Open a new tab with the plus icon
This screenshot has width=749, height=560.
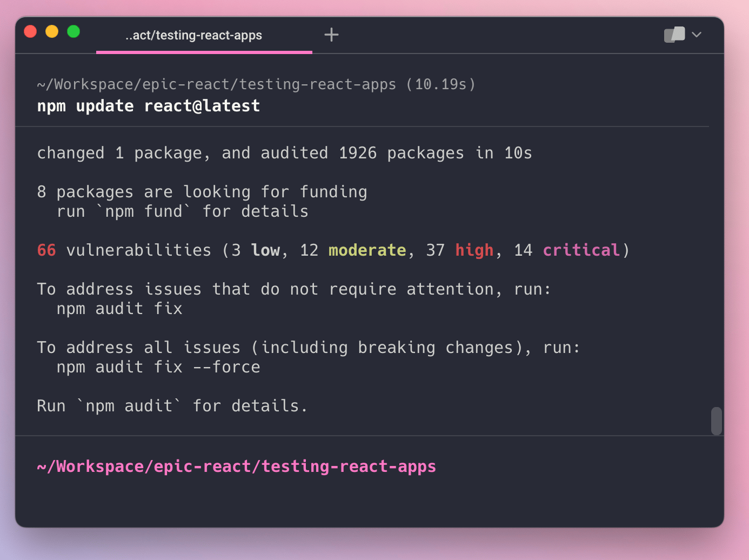tap(331, 35)
